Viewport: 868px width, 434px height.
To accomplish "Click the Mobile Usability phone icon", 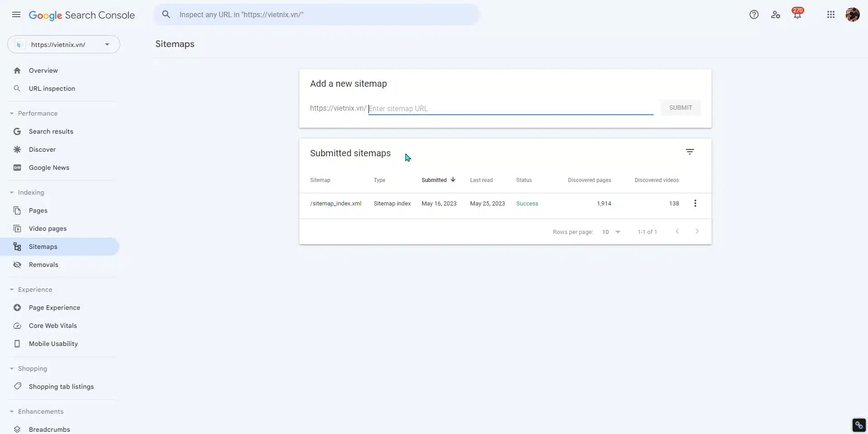I will (17, 344).
